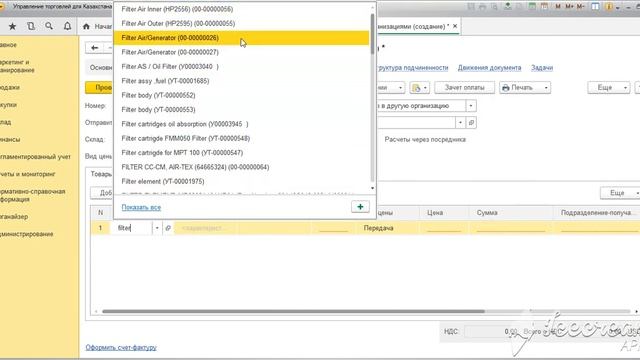Choose Filter cartridges oil absorption entry
The image size is (640, 360).
click(x=242, y=124)
